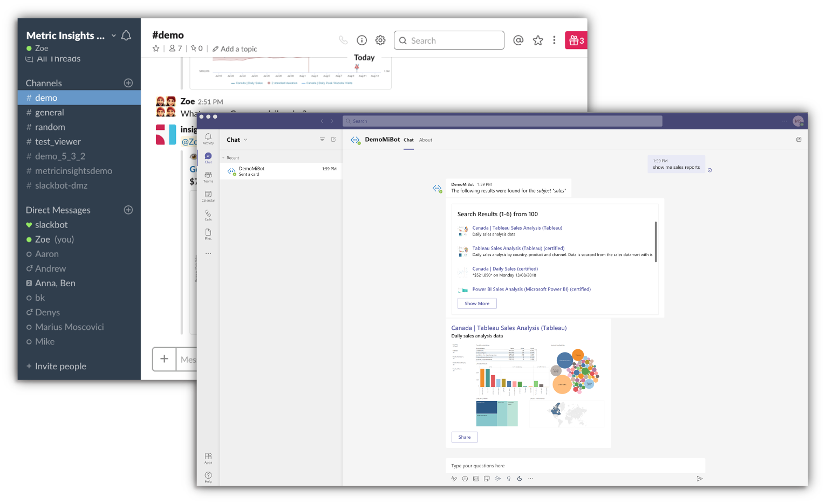The height and width of the screenshot is (504, 826).
Task: Open Files in Teams sidebar
Action: [208, 234]
